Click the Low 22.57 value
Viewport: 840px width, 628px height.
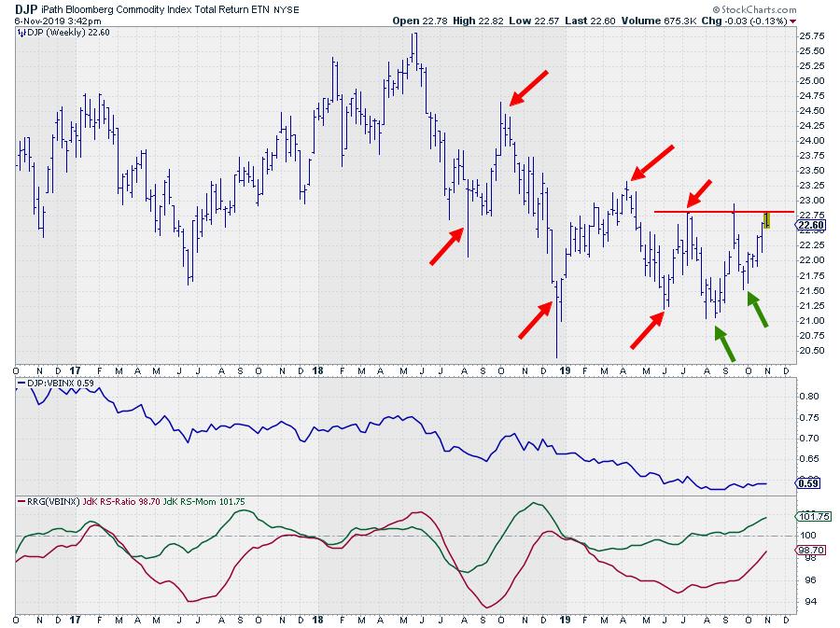(534, 21)
